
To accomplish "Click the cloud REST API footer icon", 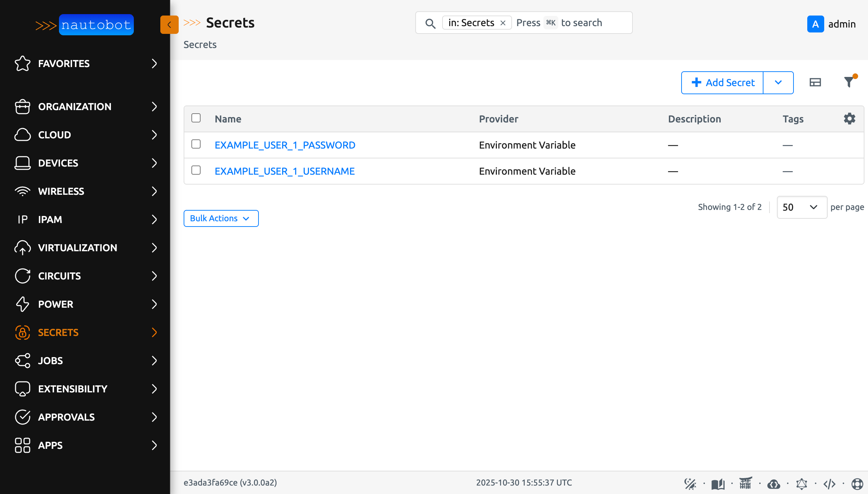I will [773, 482].
